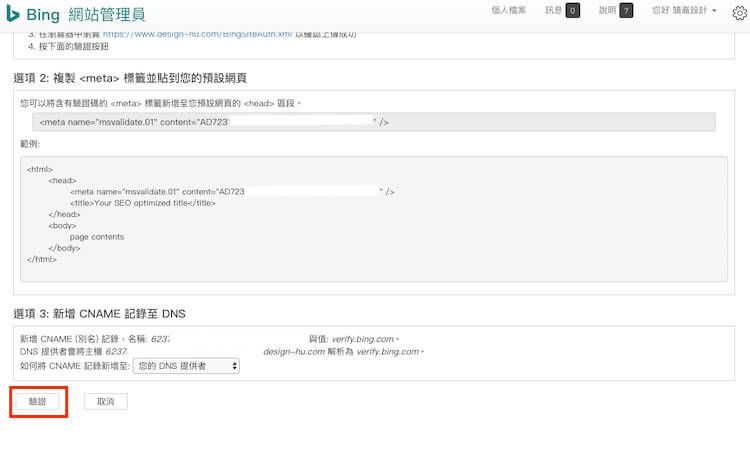Click the 說明 question mark badge
Viewport: 750px width, 449px height.
[626, 11]
